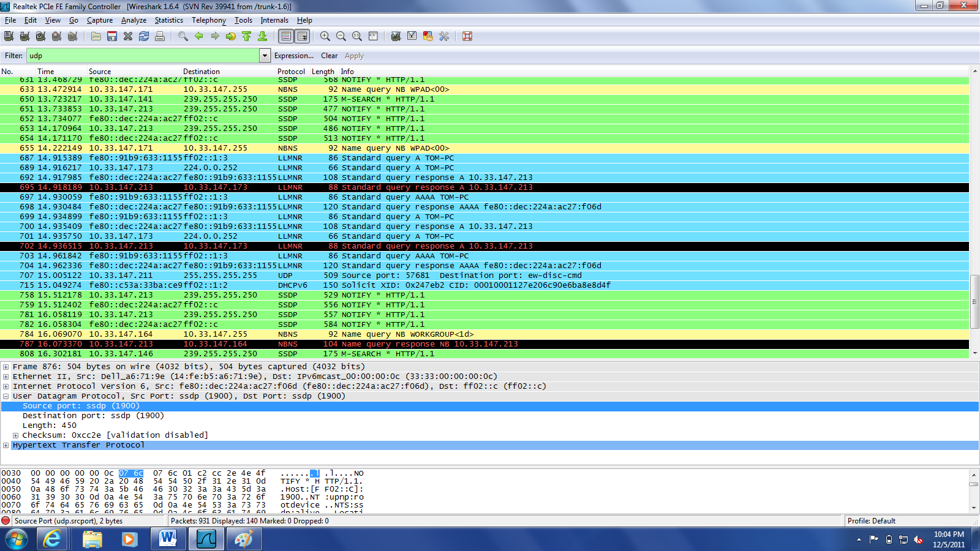Open help lifebuoy icon
Image resolution: width=980 pixels, height=551 pixels.
point(467,36)
